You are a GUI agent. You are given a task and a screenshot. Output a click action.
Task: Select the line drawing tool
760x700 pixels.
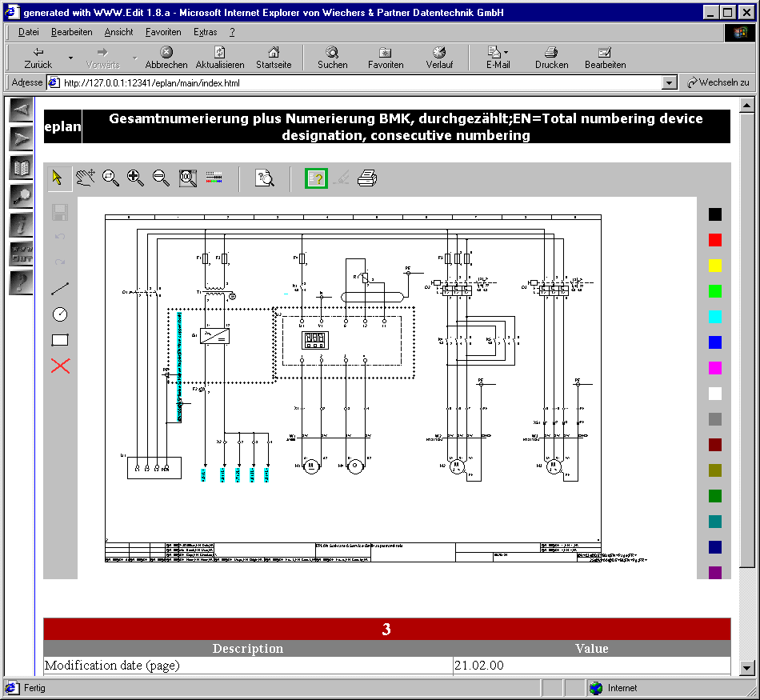[60, 289]
